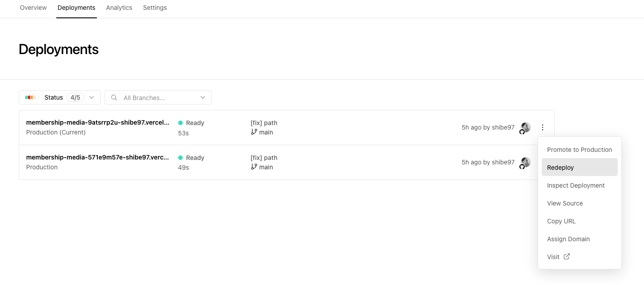Open the membership-media-9atsrrp2u deployment link
Viewport: 644px width, 285px height.
(x=98, y=122)
